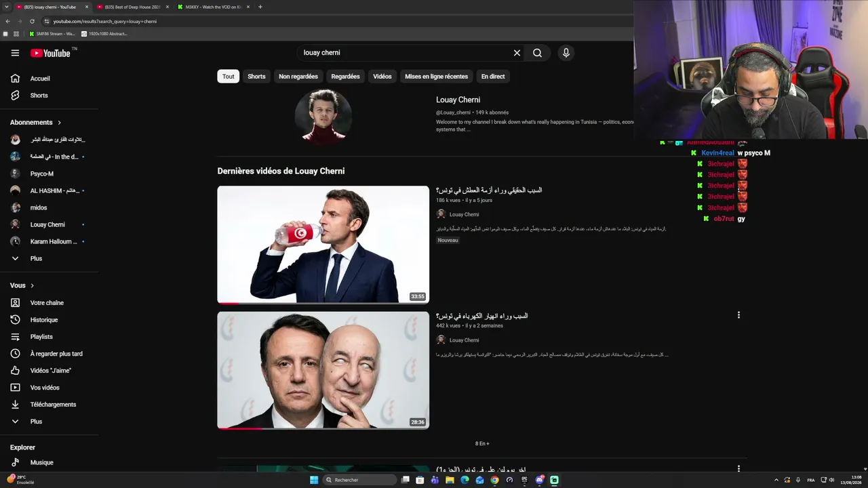
Task: Expand the Abonnements section
Action: (x=36, y=123)
